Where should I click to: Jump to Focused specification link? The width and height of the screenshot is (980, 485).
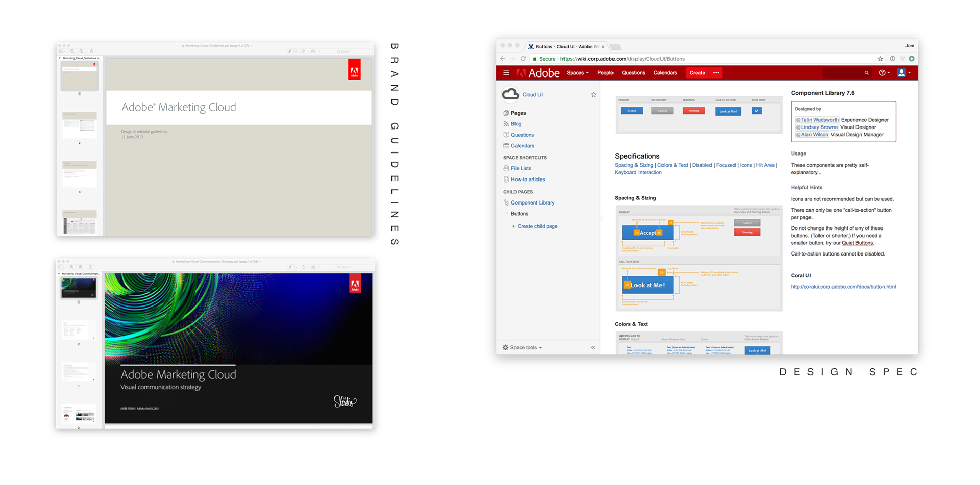coord(726,165)
